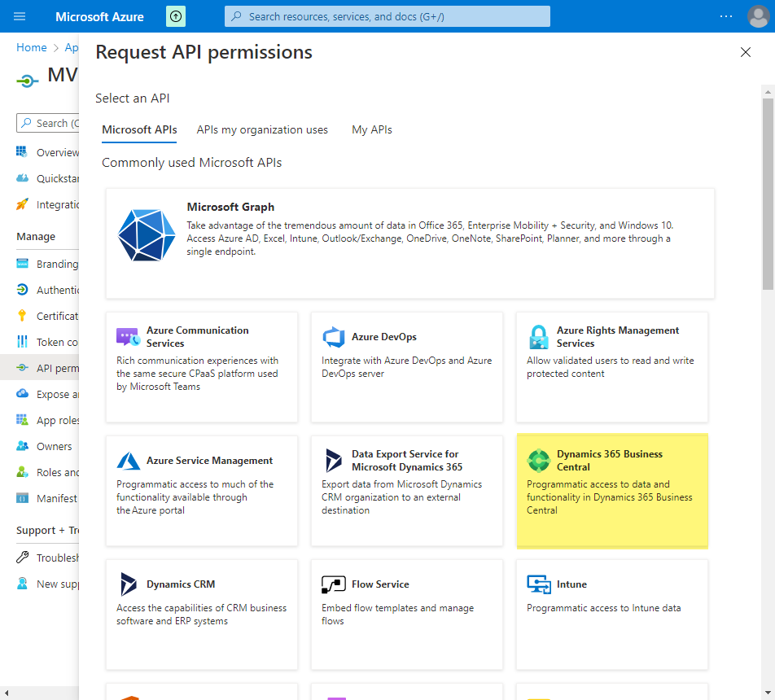The image size is (775, 700).
Task: Click the 'Request API permissions' panel heading
Action: click(x=204, y=52)
